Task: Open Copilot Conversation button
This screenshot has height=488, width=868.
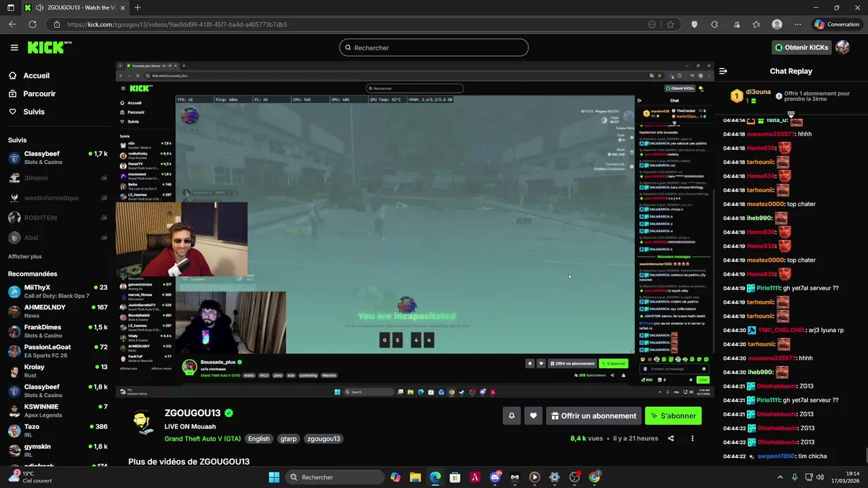Action: pos(837,24)
